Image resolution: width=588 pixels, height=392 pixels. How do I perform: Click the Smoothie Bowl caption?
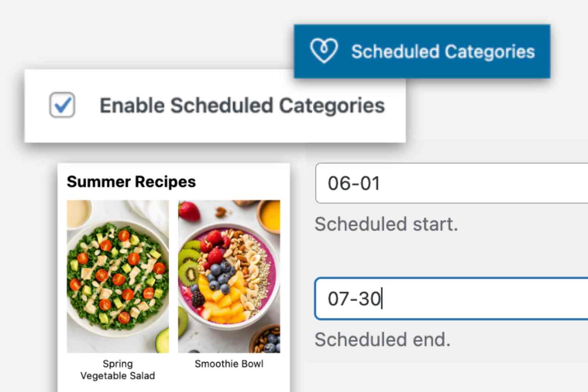click(229, 364)
